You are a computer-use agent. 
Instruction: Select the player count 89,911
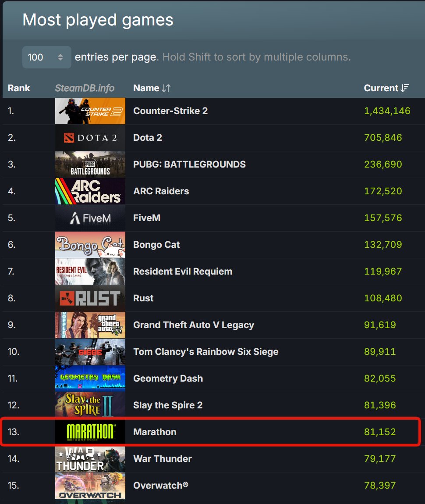tap(380, 352)
